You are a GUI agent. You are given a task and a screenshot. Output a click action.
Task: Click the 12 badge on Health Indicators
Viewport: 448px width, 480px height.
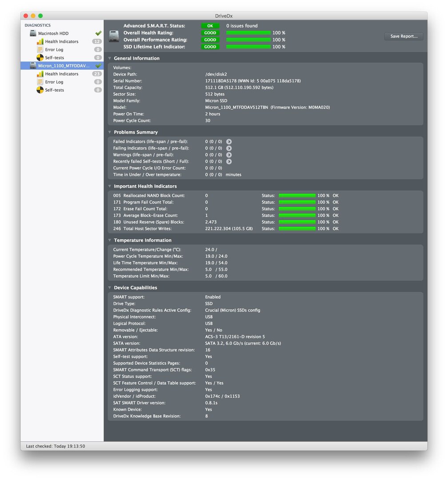click(97, 41)
